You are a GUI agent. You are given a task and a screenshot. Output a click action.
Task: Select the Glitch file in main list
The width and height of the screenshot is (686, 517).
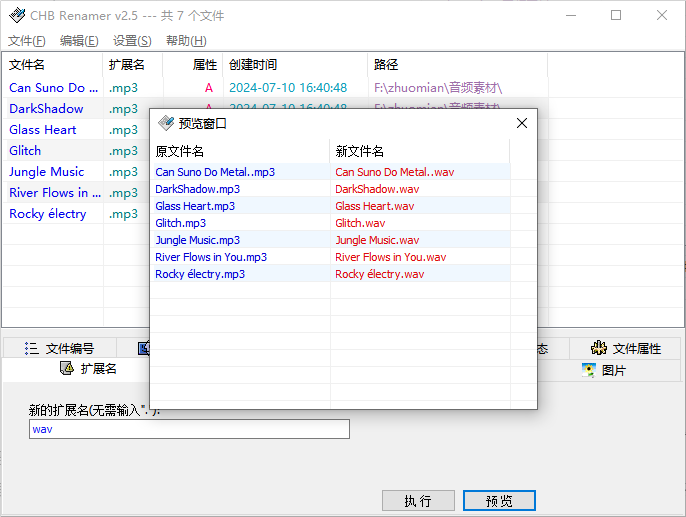(25, 150)
